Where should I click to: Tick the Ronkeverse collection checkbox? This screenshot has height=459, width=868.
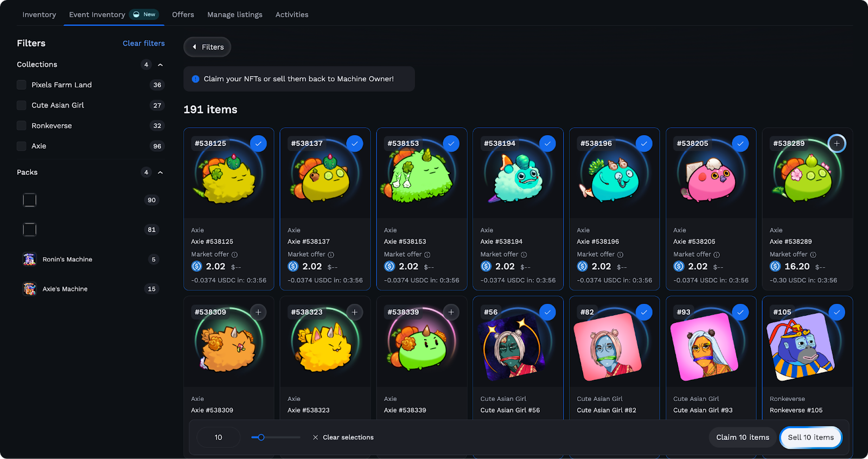click(x=22, y=126)
